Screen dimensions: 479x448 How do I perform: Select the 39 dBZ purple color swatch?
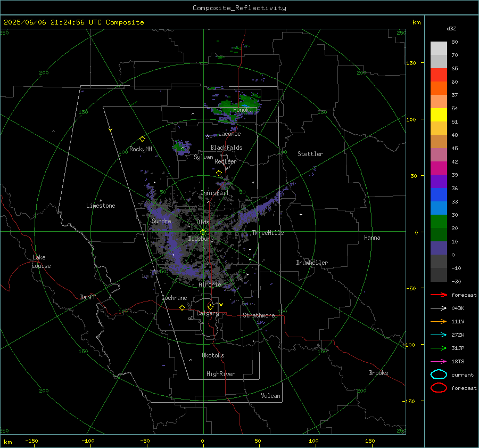[x=439, y=181]
